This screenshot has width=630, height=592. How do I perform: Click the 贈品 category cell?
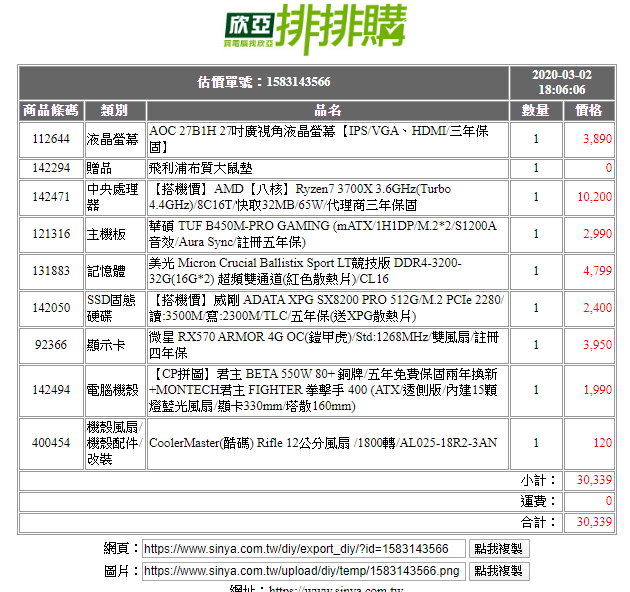[115, 168]
